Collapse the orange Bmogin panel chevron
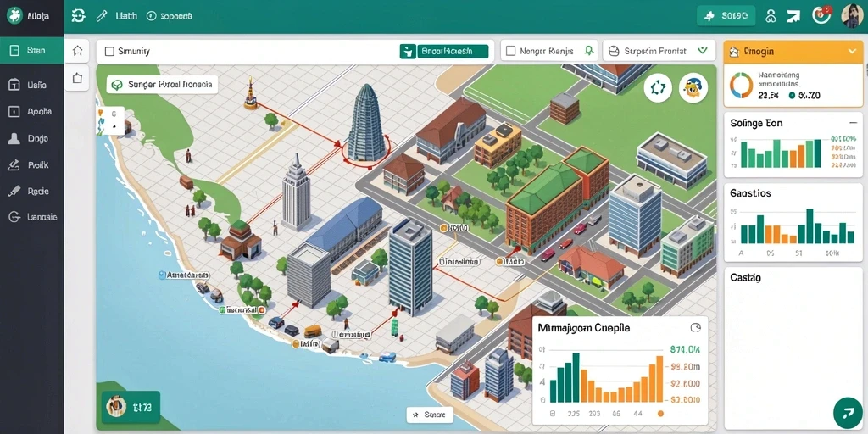Viewport: 868px width, 434px height. point(853,52)
